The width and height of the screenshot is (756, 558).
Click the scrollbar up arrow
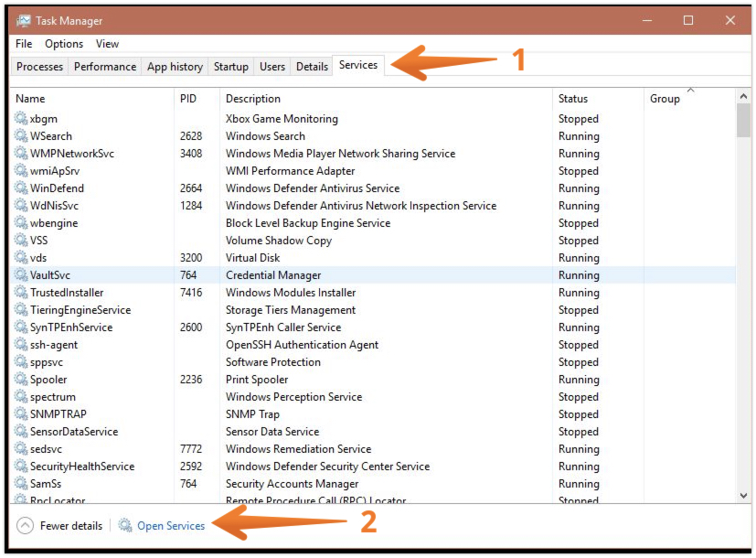pos(742,95)
